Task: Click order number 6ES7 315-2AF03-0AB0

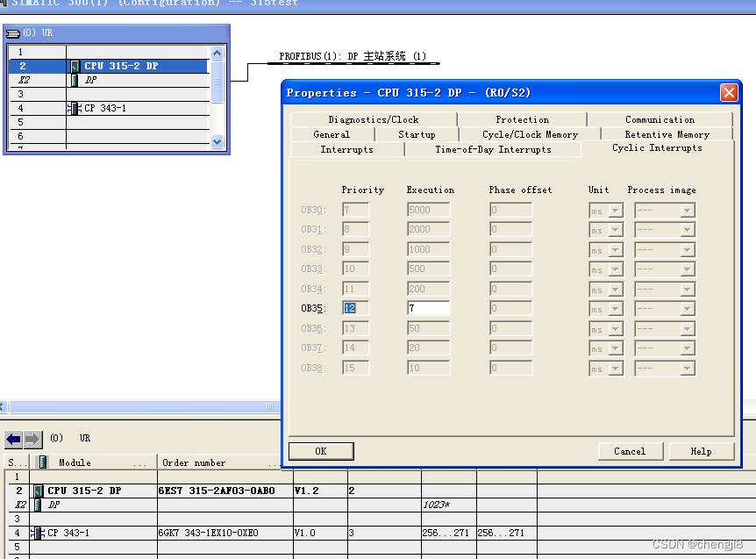Action: point(217,491)
